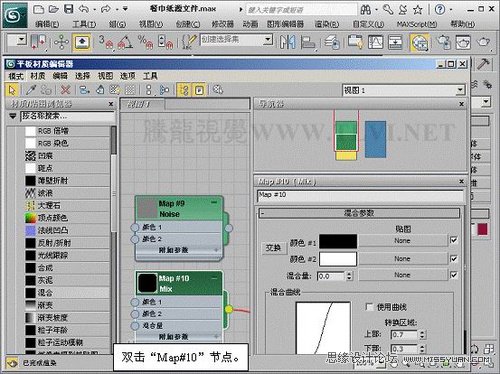
Task: Enable the 使用曲线 checkbox
Action: click(x=369, y=307)
